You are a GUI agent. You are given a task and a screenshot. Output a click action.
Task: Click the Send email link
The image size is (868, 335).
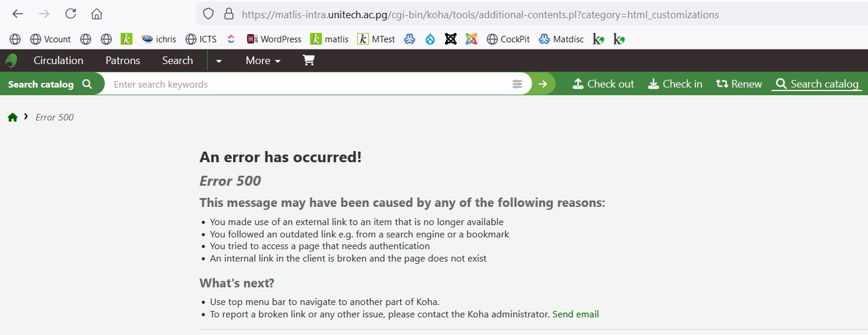575,314
